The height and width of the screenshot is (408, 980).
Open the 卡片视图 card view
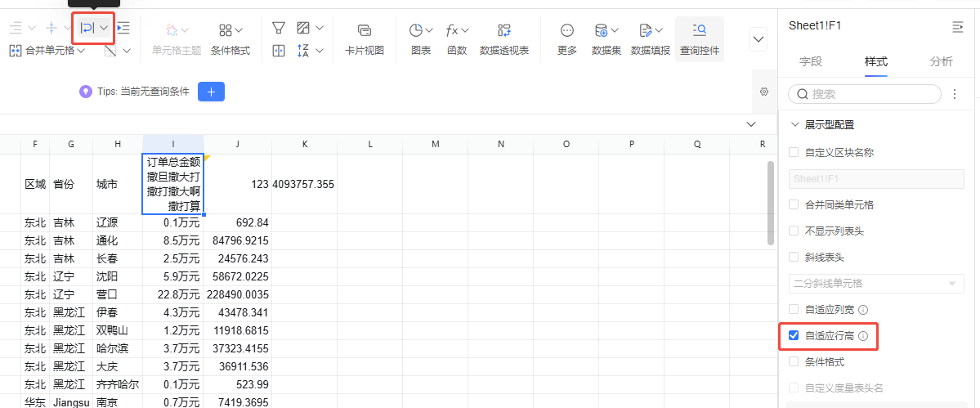click(x=364, y=38)
